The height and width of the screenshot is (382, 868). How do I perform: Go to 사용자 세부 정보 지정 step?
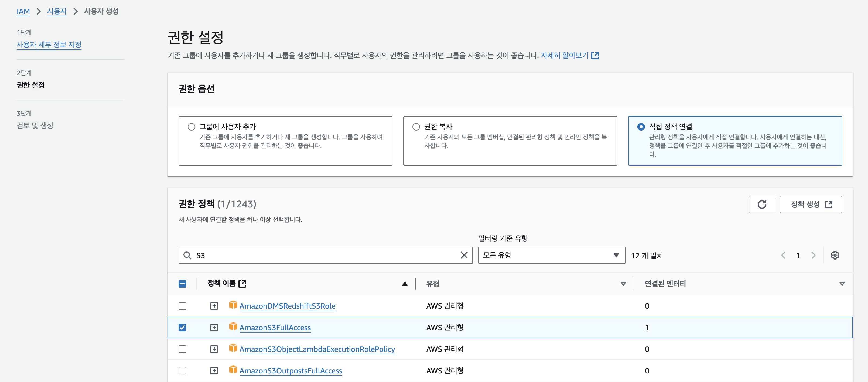click(49, 45)
